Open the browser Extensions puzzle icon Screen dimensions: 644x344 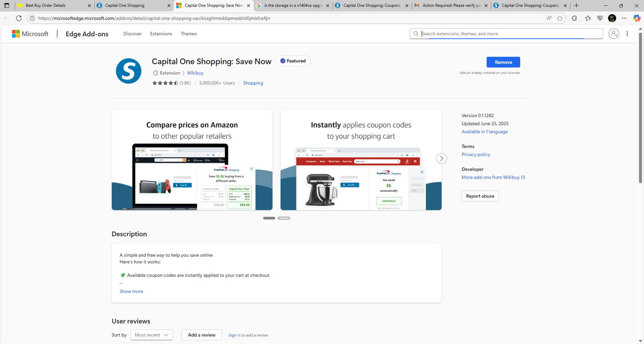tap(575, 18)
